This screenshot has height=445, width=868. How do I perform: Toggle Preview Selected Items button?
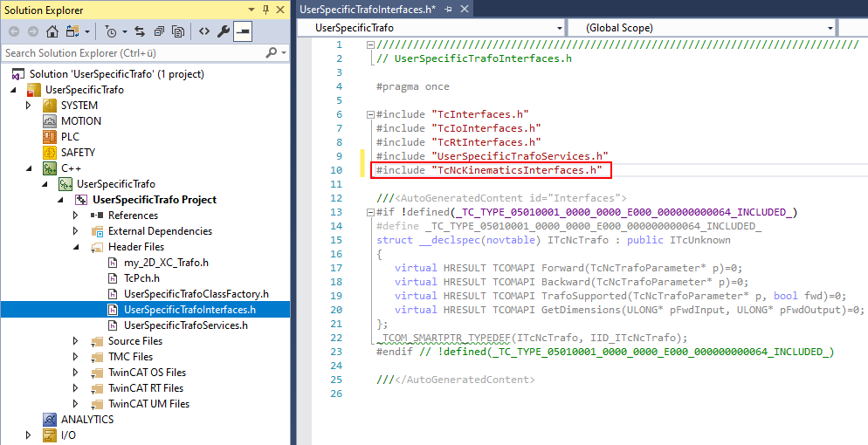243,31
